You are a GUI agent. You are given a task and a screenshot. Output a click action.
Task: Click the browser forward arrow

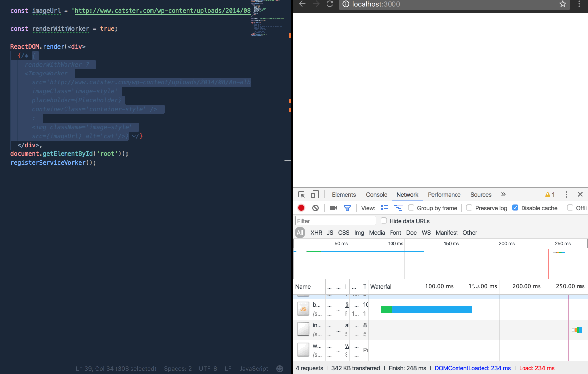(x=316, y=4)
